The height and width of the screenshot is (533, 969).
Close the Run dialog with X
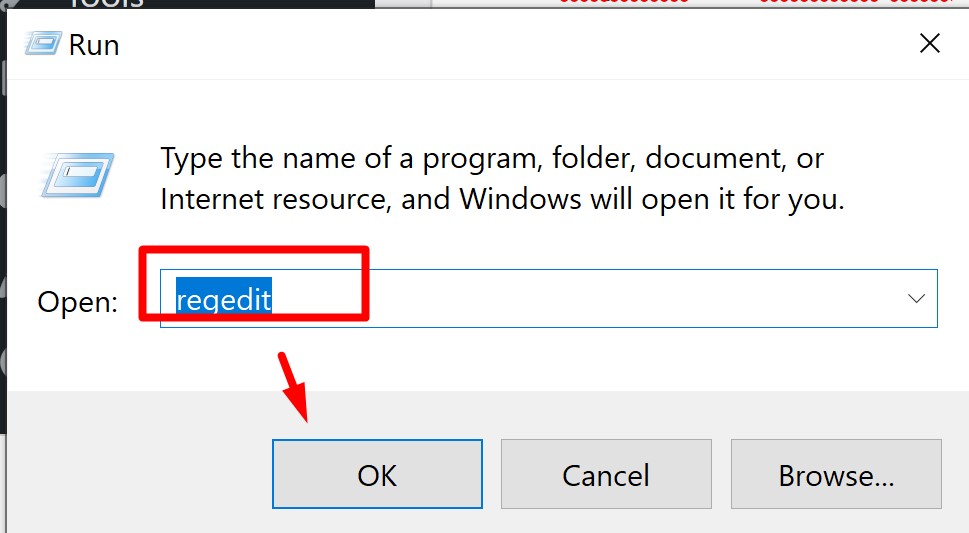(929, 43)
